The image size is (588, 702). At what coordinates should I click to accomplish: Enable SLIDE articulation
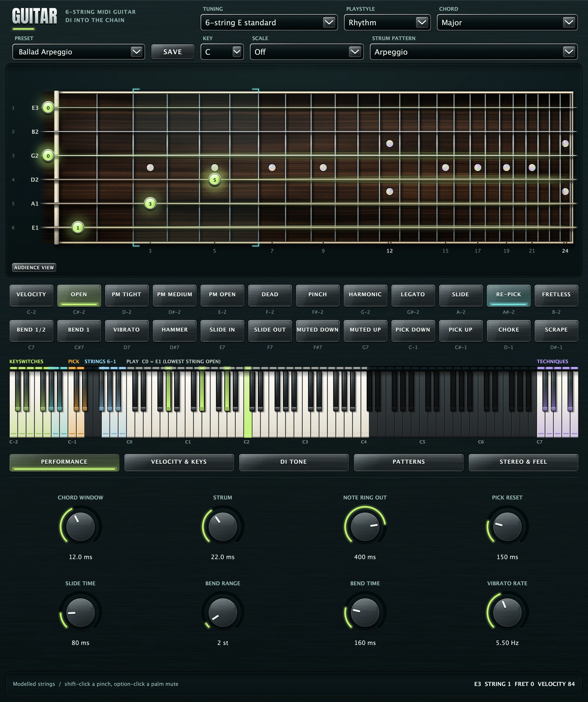461,295
